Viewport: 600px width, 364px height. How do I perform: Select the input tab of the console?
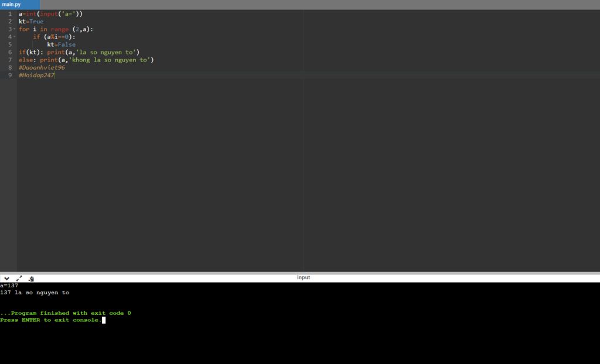pyautogui.click(x=304, y=277)
